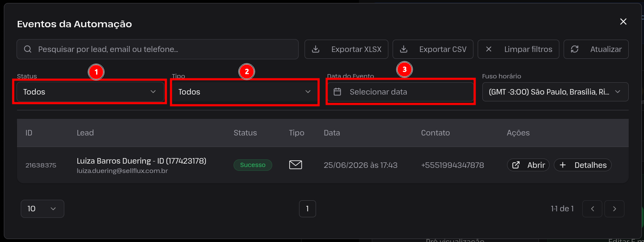Open the Fuso horário timezone dropdown
Viewport: 644px width, 242px height.
(x=555, y=92)
